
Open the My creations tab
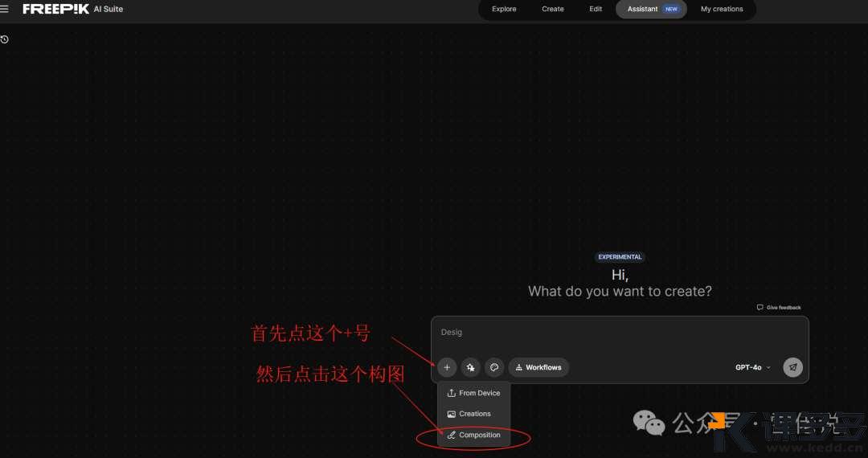click(722, 9)
